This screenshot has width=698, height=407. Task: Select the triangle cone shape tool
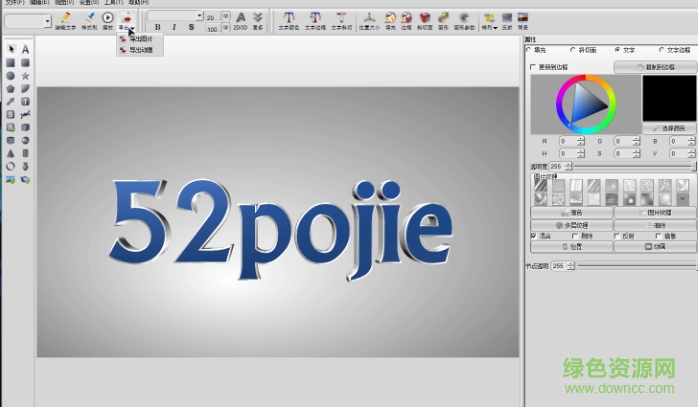click(11, 153)
